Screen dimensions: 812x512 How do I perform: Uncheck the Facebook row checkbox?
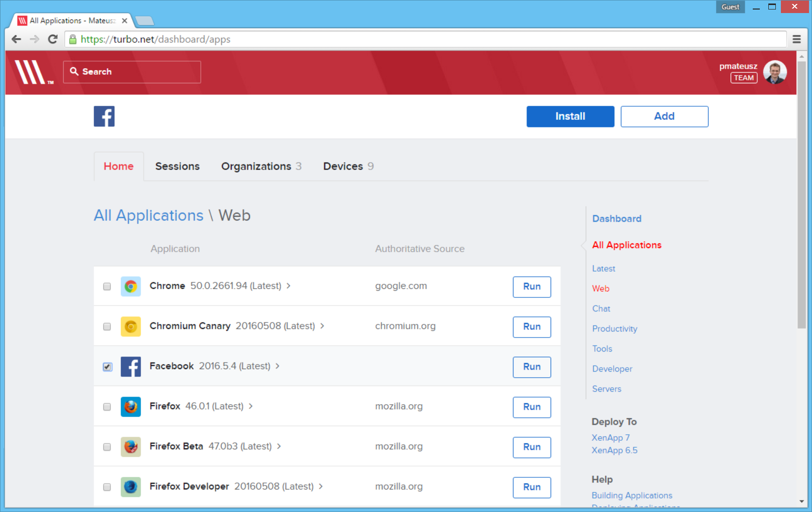[x=107, y=367]
